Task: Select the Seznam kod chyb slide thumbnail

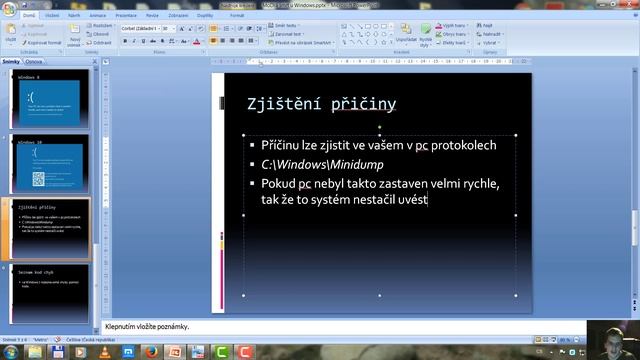Action: coord(49,293)
